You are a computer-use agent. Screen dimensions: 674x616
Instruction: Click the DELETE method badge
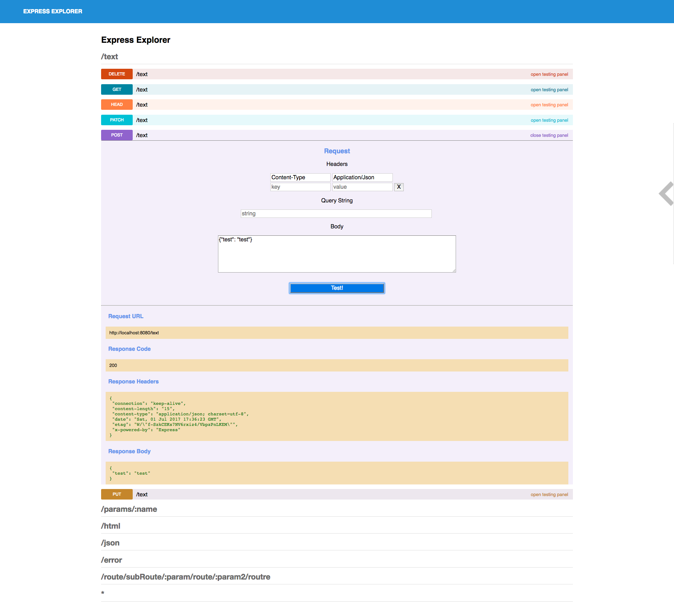click(x=117, y=74)
